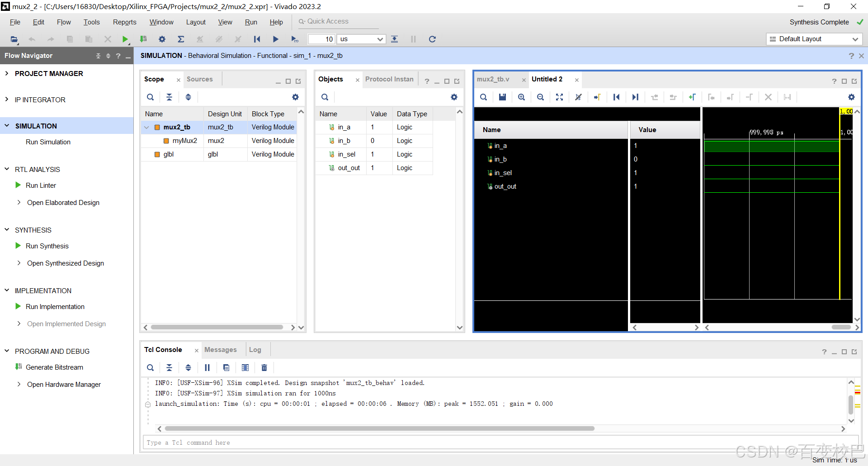Click Generate Bitstream
868x466 pixels.
(54, 367)
